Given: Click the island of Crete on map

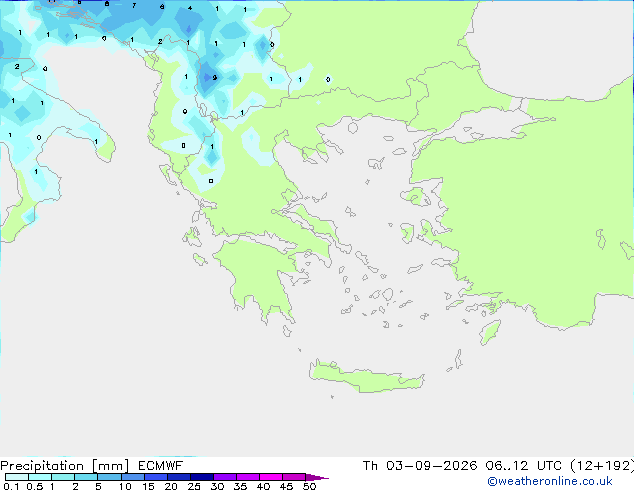Looking at the screenshot, I should coord(366,377).
